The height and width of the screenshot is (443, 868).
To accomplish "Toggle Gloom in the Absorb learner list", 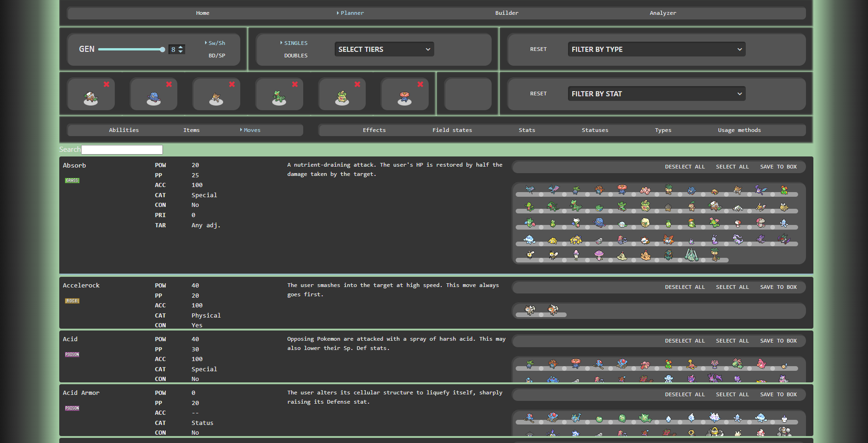I will click(599, 189).
